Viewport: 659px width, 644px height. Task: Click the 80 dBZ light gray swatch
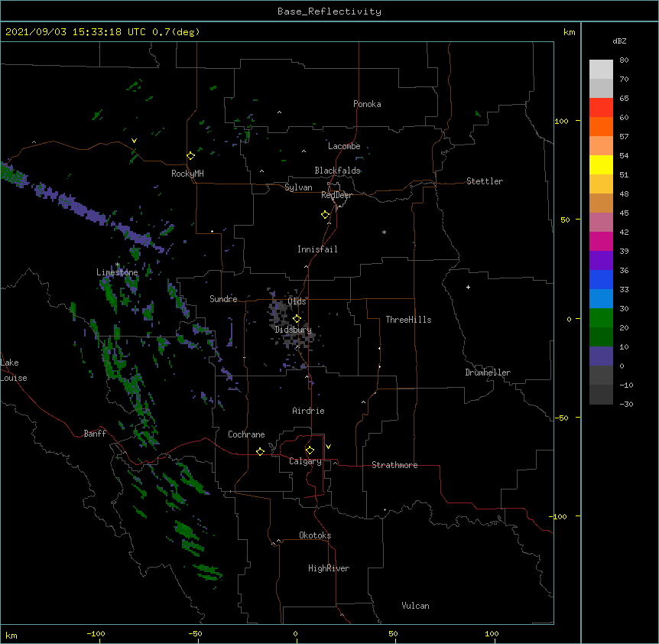pos(601,70)
